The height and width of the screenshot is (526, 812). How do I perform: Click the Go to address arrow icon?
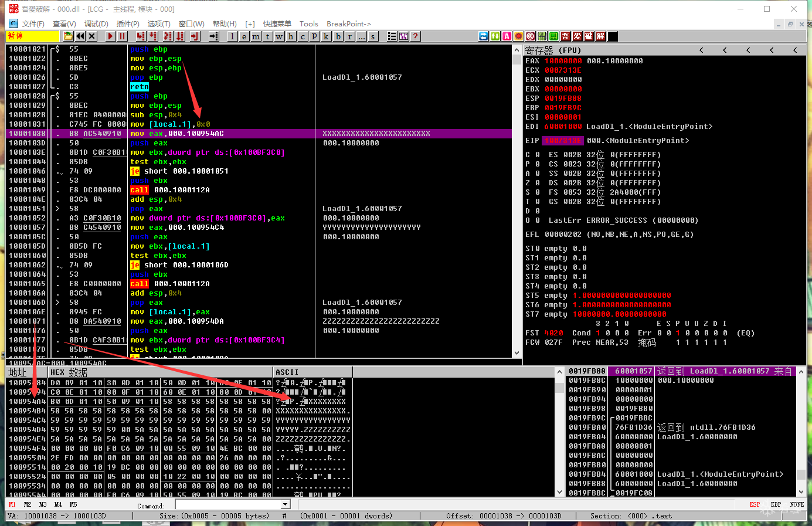pyautogui.click(x=214, y=36)
